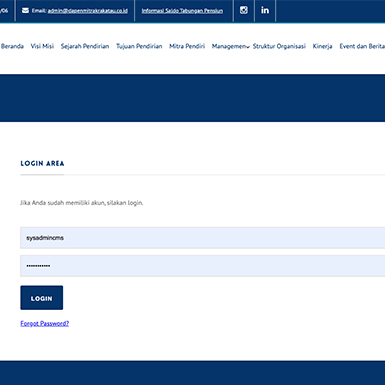
Task: Open Struktur Organisasi page
Action: (x=279, y=46)
